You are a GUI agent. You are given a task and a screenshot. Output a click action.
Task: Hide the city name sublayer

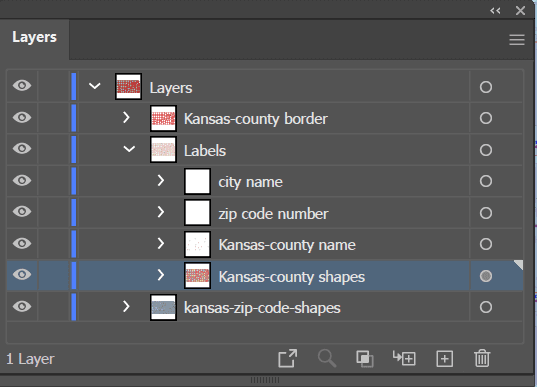click(22, 180)
